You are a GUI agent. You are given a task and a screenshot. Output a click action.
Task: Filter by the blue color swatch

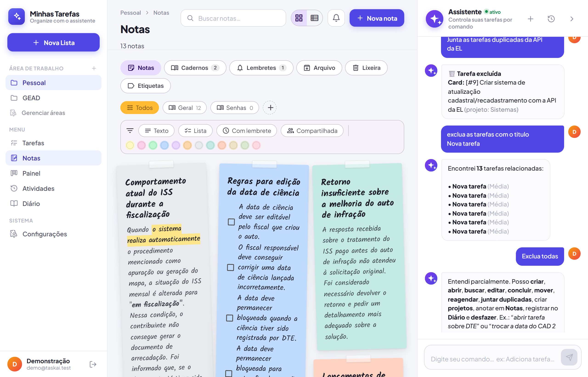pos(165,146)
